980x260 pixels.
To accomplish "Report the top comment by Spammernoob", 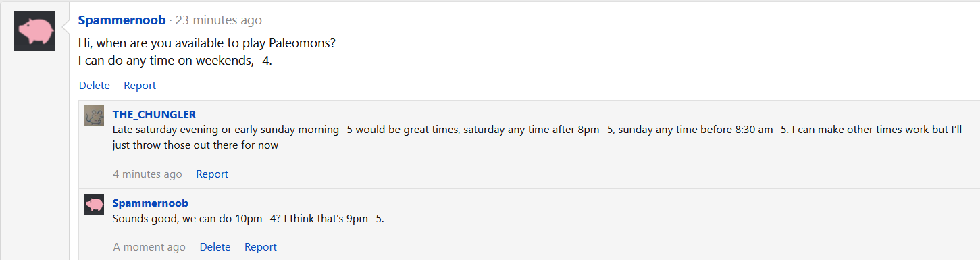I will 140,86.
